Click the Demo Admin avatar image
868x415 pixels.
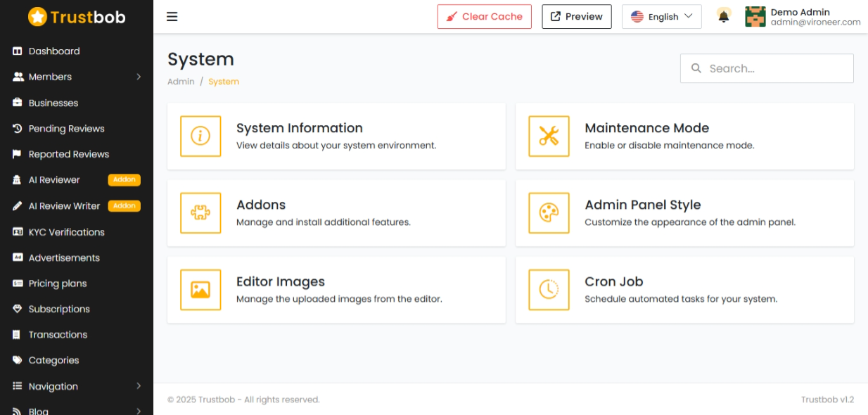pyautogui.click(x=755, y=17)
